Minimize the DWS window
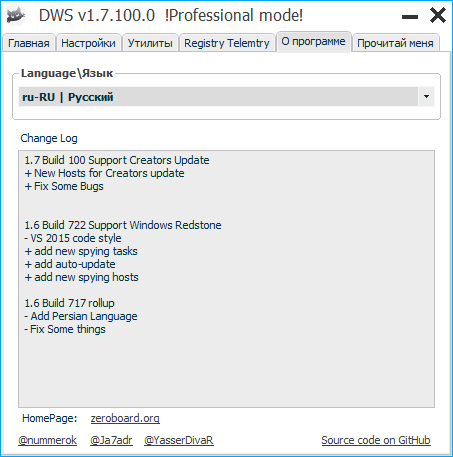453x457 pixels. (410, 17)
